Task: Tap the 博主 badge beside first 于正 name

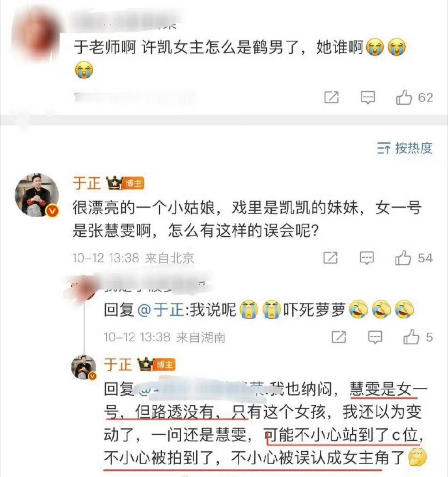Action: click(134, 183)
